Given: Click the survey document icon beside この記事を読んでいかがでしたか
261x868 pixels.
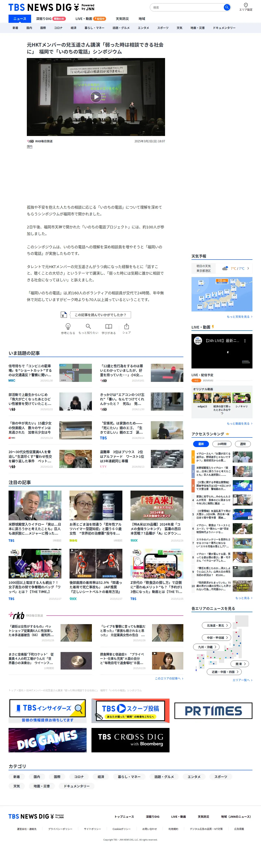Looking at the screenshot, I should 64,315.
